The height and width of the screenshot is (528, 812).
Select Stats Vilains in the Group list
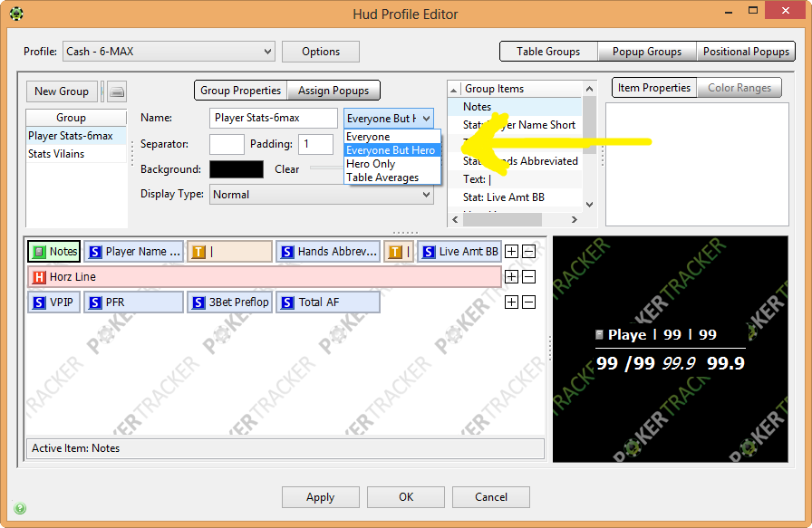point(76,154)
